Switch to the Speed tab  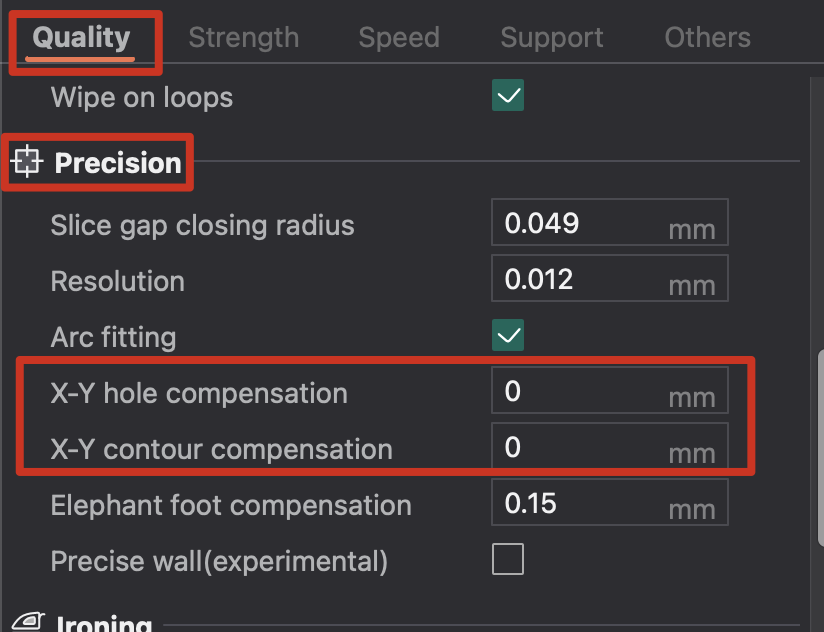click(399, 38)
